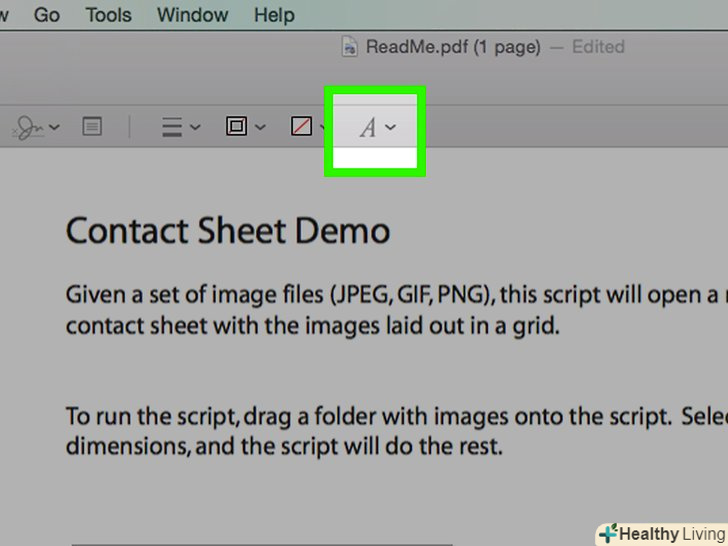Click the Healthy Living logo icon

click(x=608, y=534)
